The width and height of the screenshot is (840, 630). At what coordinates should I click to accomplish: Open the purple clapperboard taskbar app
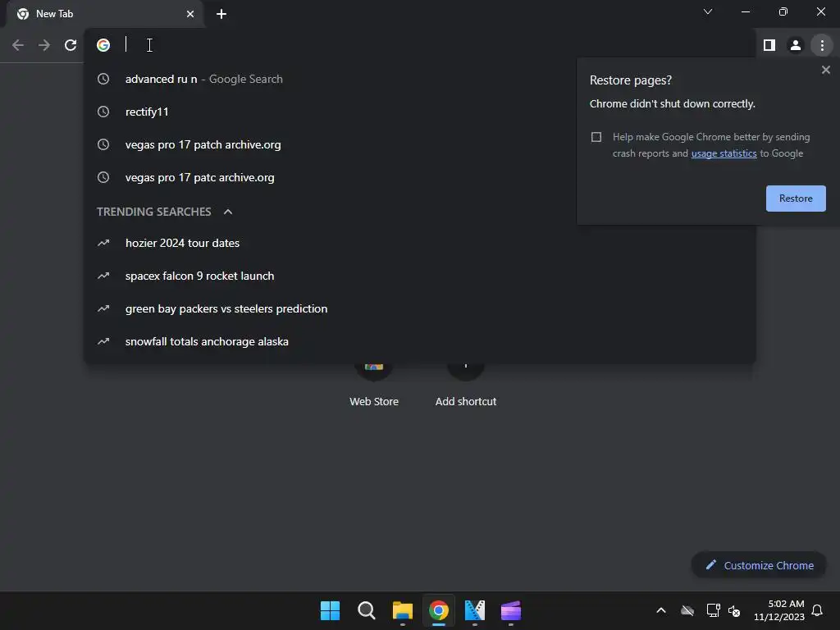(510, 610)
